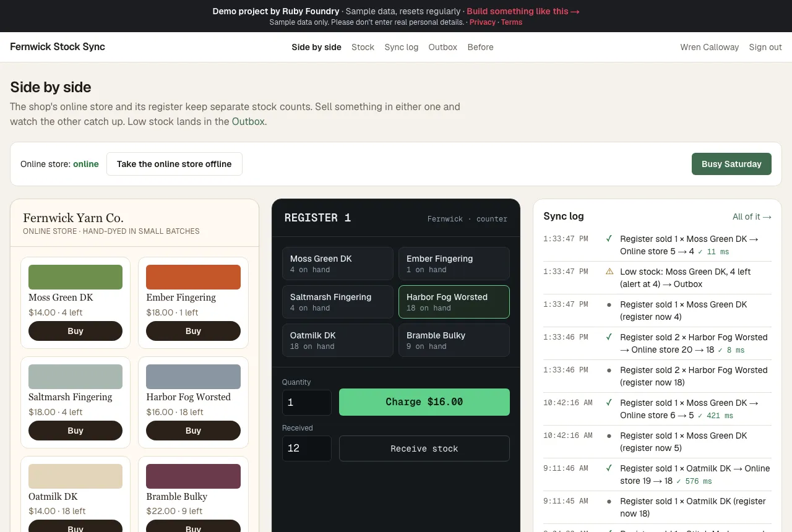Select the Side by side tab
This screenshot has width=792, height=532.
pos(316,47)
